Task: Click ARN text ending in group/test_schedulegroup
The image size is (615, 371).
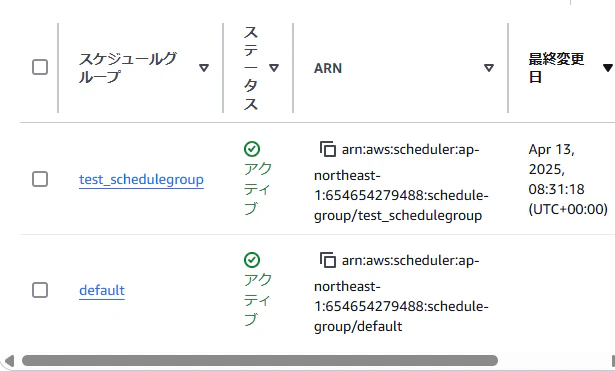Action: (x=401, y=182)
